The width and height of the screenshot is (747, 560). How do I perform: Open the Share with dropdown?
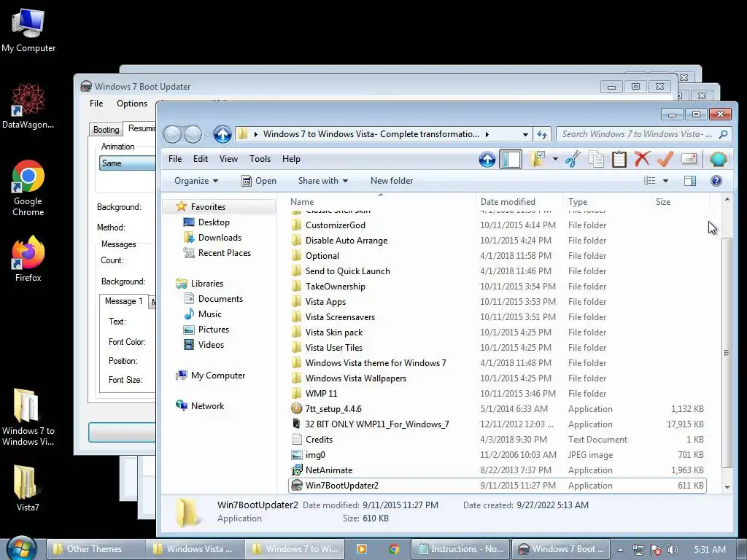click(322, 181)
